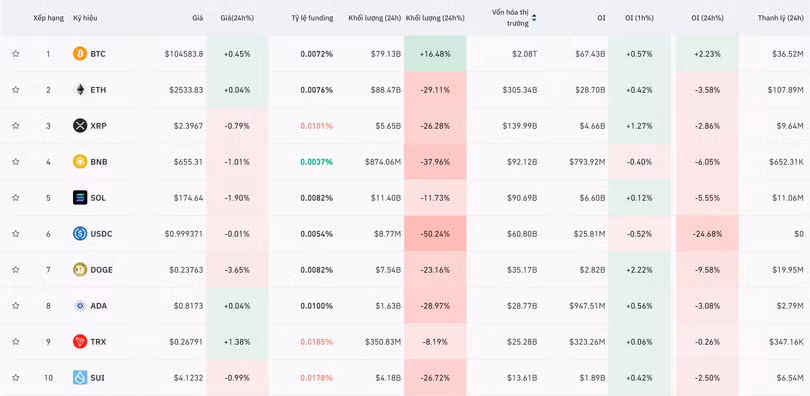Favorite TRX with its star

tap(15, 341)
